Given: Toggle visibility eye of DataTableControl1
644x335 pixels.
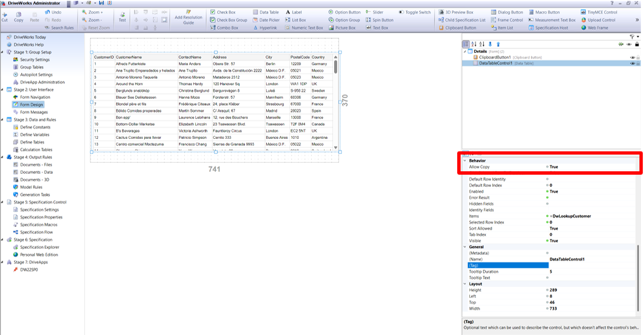Looking at the screenshot, I should [x=632, y=63].
